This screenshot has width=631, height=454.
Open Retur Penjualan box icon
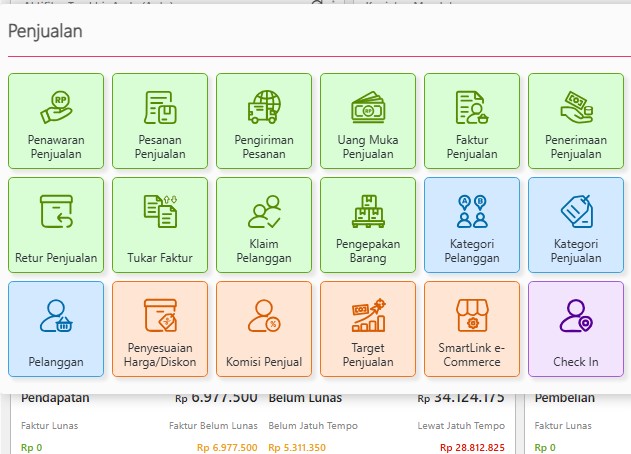tap(55, 211)
